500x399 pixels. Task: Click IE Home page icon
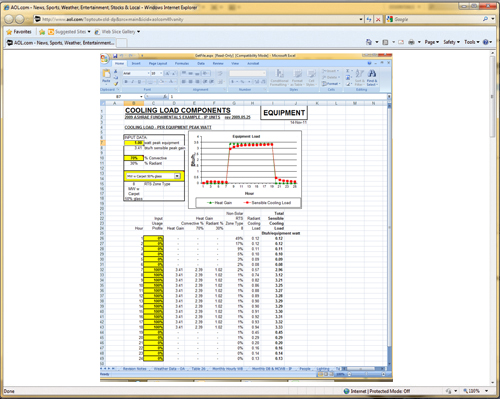pyautogui.click(x=369, y=42)
